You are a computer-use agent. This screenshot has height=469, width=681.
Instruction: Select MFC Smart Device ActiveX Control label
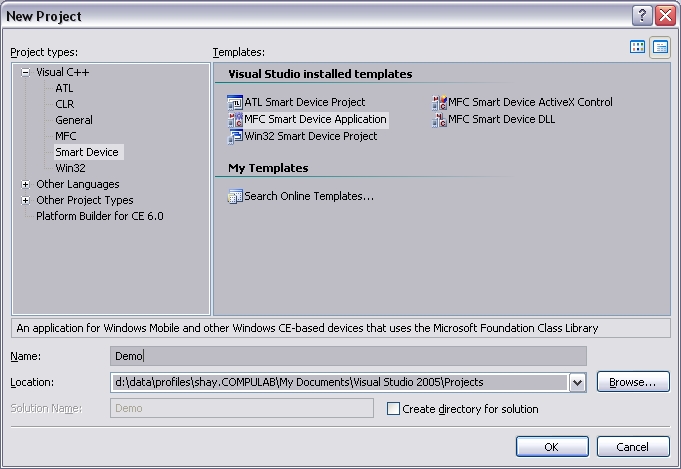(x=530, y=102)
